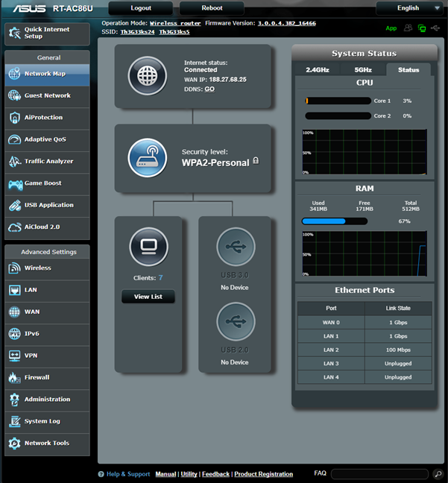Click the WPA2-Personal security level text
Image resolution: width=448 pixels, height=483 pixels.
pyautogui.click(x=215, y=163)
